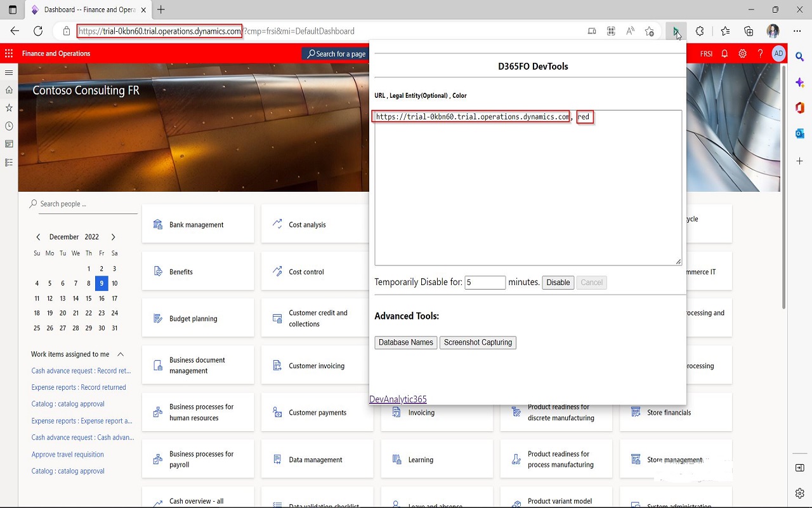
Task: Open Finance and Operations settings gear
Action: [742, 54]
